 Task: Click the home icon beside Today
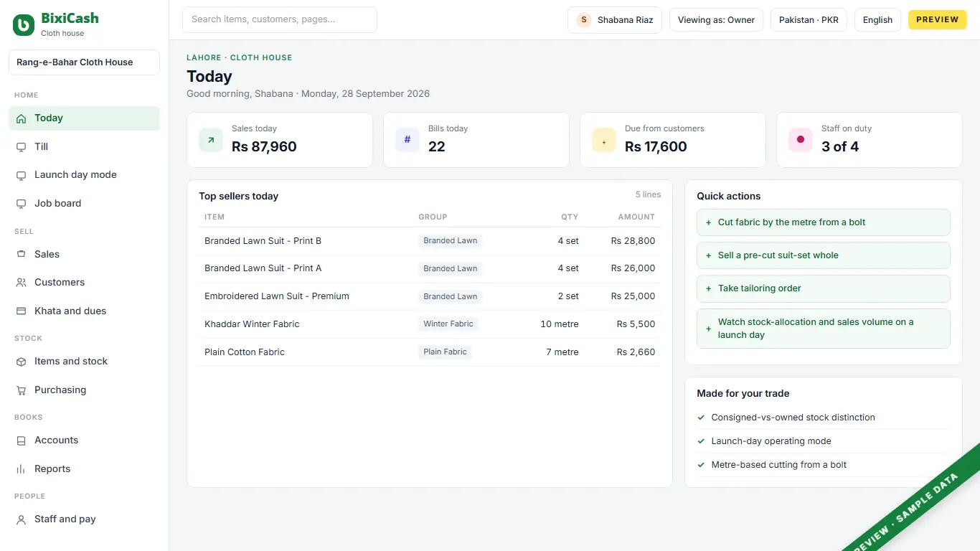point(21,118)
